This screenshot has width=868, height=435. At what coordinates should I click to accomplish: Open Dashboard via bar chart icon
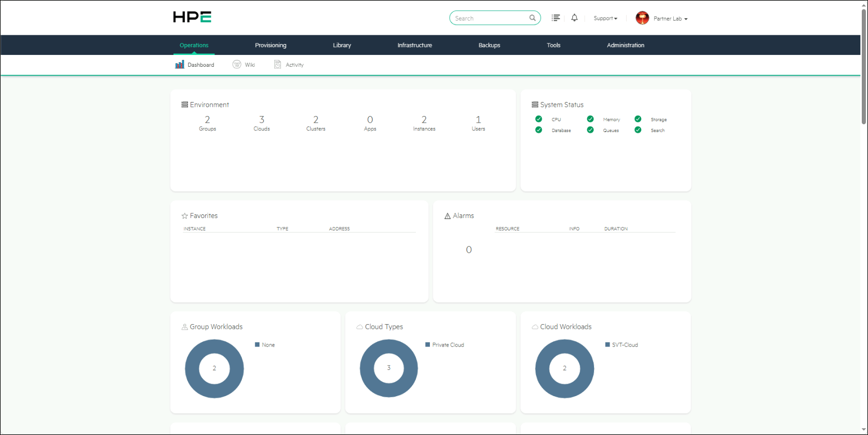coord(180,65)
